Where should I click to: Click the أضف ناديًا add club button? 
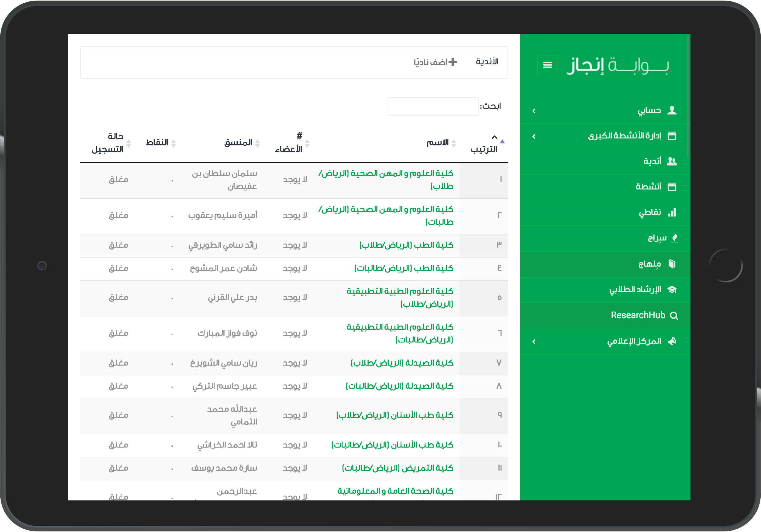[435, 62]
